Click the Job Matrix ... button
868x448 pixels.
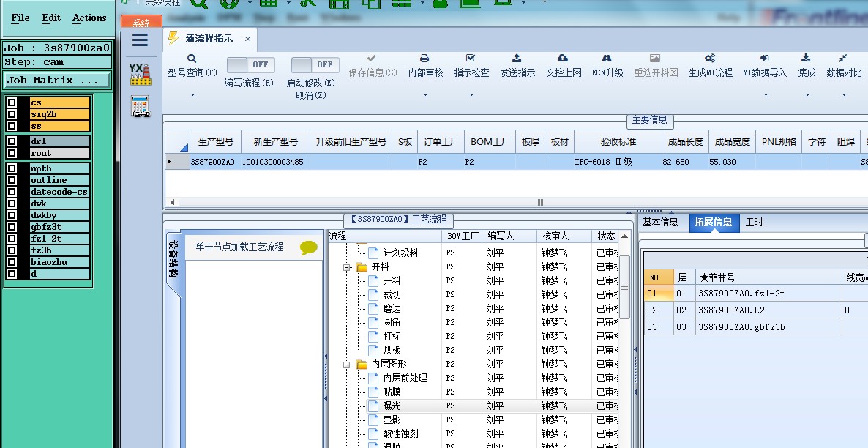[x=58, y=81]
